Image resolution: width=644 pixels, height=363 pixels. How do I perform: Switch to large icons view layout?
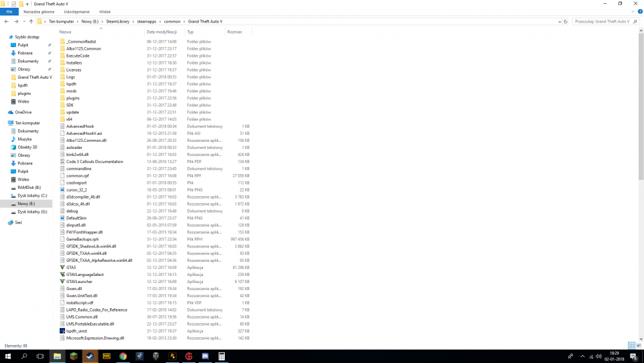[x=639, y=346]
